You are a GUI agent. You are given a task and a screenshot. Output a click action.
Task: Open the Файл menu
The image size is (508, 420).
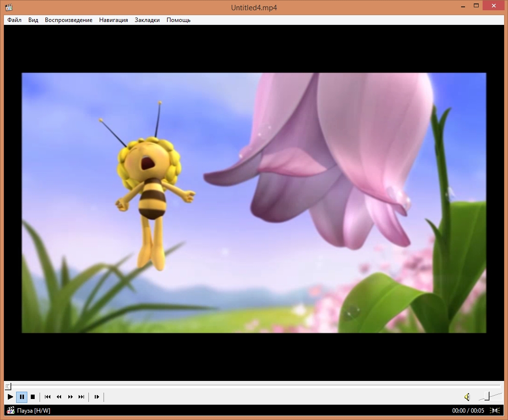tap(14, 20)
